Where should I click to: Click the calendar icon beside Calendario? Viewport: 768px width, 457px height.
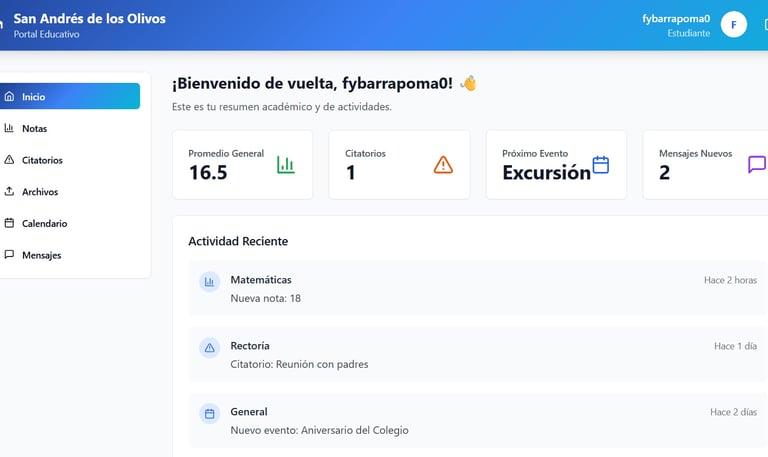click(x=9, y=223)
